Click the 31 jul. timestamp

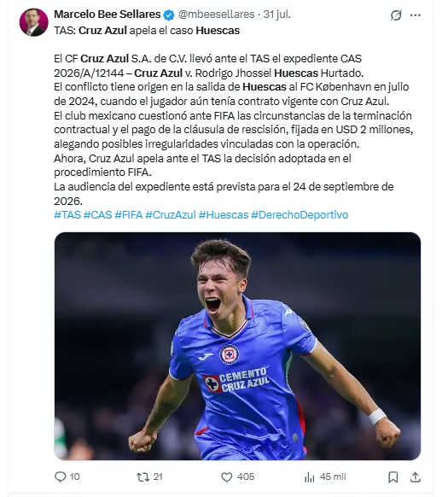pos(277,15)
